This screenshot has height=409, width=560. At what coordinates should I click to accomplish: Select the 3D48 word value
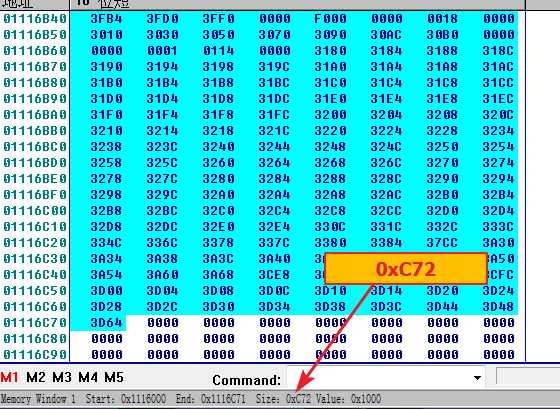(499, 307)
